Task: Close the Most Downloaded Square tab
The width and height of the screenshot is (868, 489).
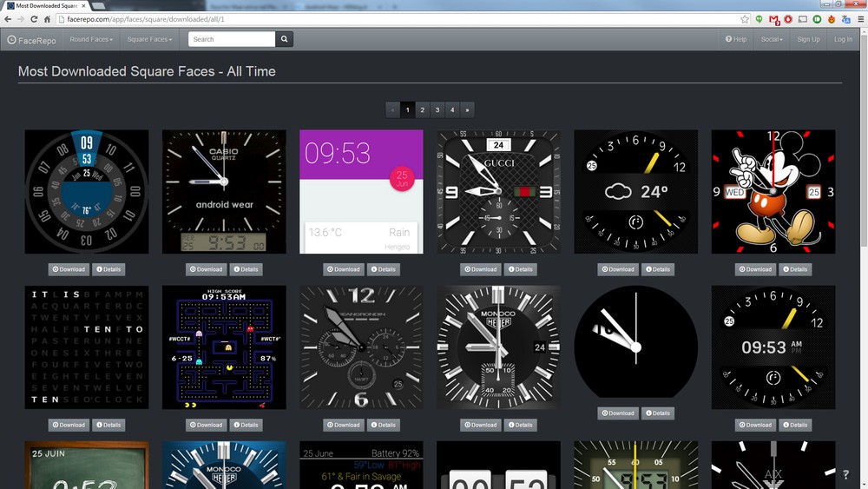Action: tap(84, 5)
